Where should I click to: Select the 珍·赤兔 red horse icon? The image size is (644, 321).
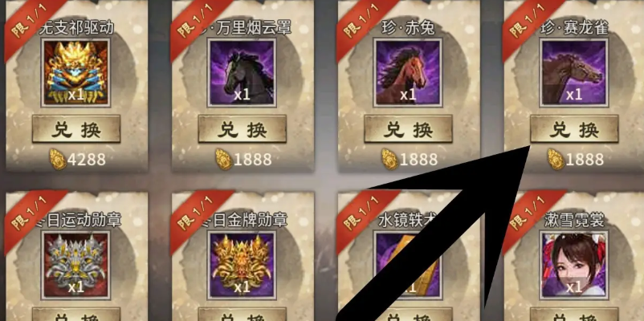point(408,73)
